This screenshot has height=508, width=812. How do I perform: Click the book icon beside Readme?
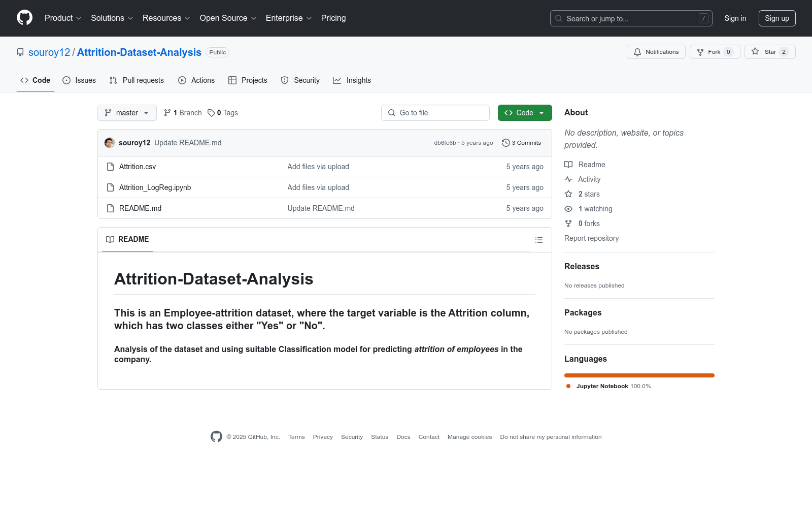click(x=568, y=165)
